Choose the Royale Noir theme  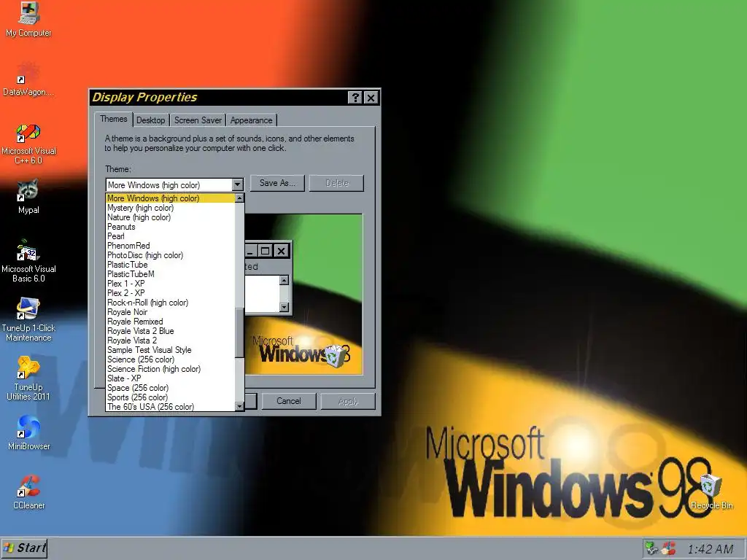171,312
